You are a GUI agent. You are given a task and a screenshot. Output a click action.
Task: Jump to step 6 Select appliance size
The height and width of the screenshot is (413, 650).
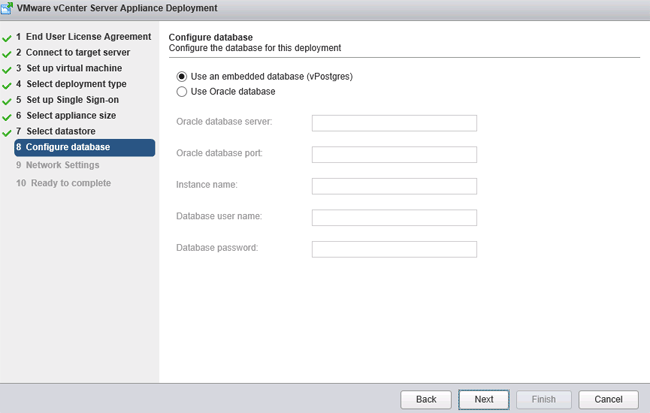click(66, 116)
